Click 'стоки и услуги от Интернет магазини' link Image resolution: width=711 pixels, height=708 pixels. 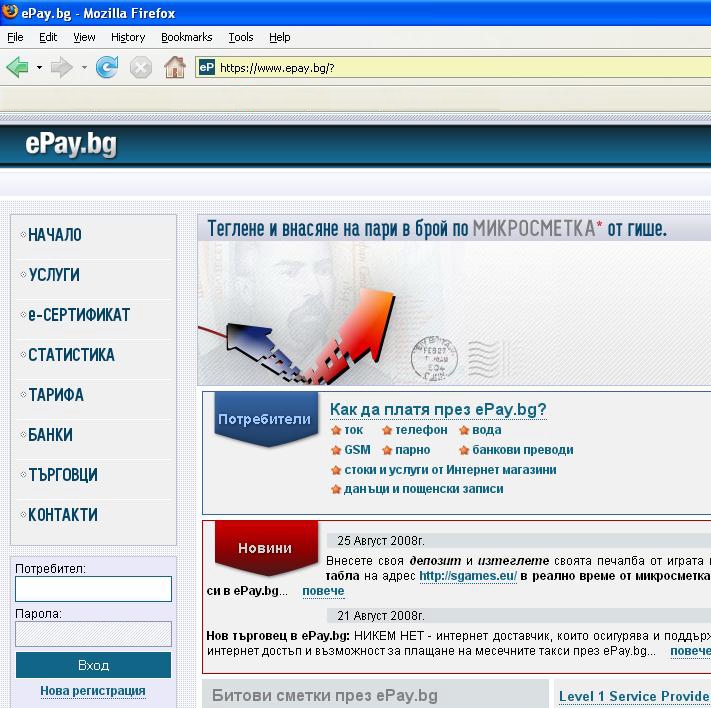pyautogui.click(x=450, y=469)
